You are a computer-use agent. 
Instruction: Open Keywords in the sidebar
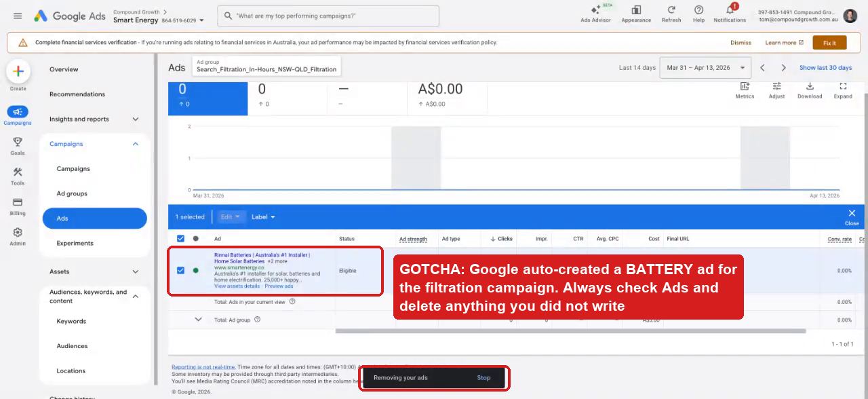[x=71, y=322]
